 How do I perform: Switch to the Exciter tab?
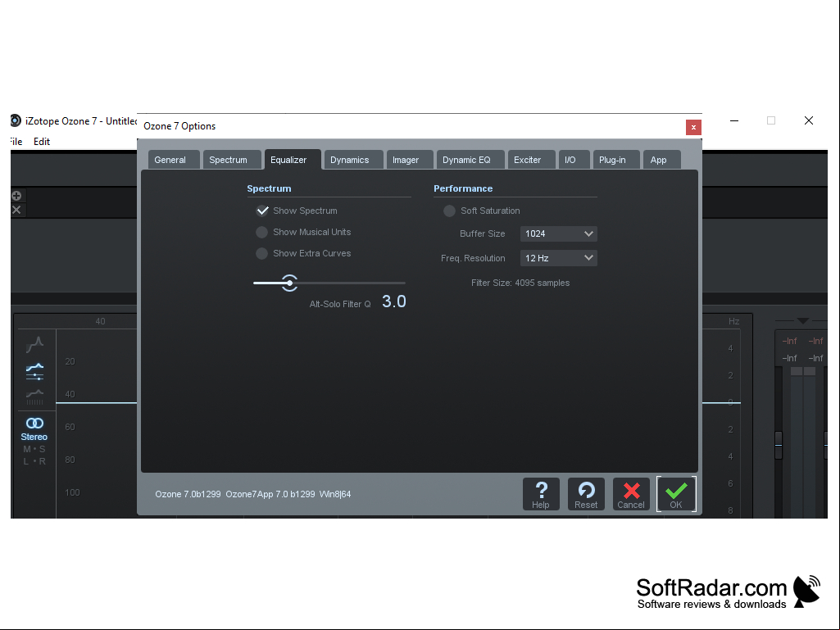click(x=531, y=160)
